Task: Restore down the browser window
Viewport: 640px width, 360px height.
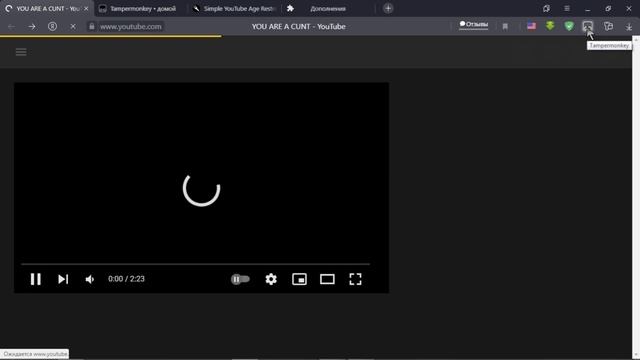Action: pyautogui.click(x=608, y=9)
